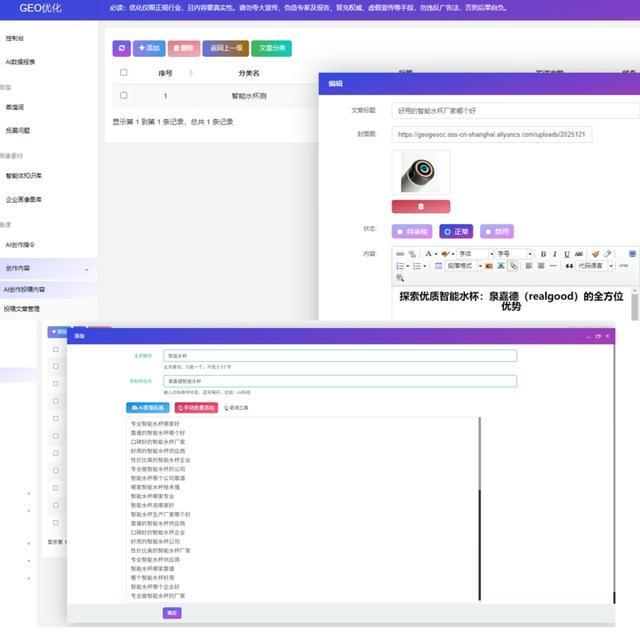
Task: Click the blockquote icon in the editor
Action: tap(569, 266)
